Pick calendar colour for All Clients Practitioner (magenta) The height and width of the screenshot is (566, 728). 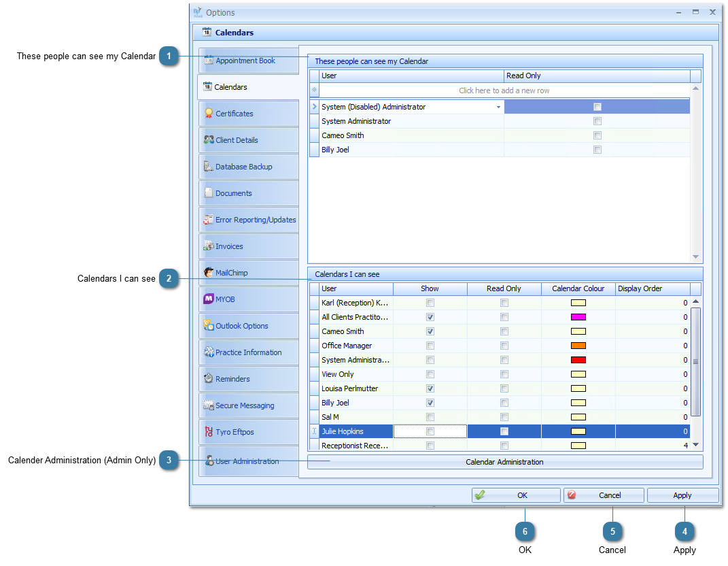(578, 318)
